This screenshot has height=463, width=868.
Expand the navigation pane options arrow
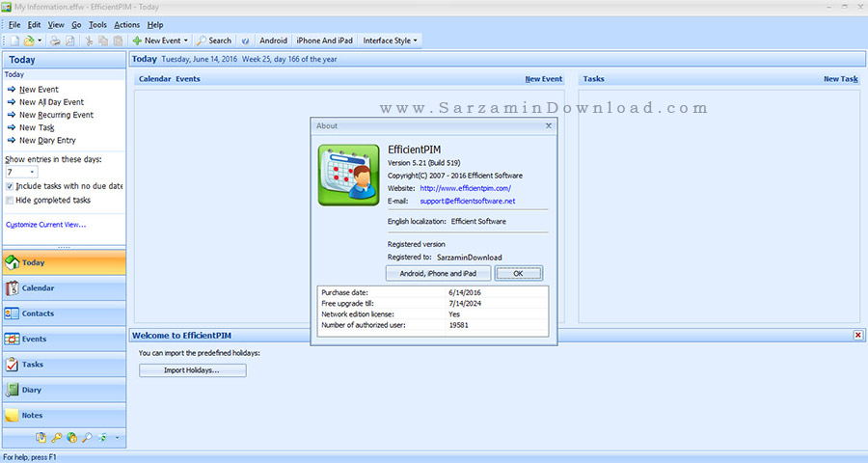pyautogui.click(x=117, y=438)
